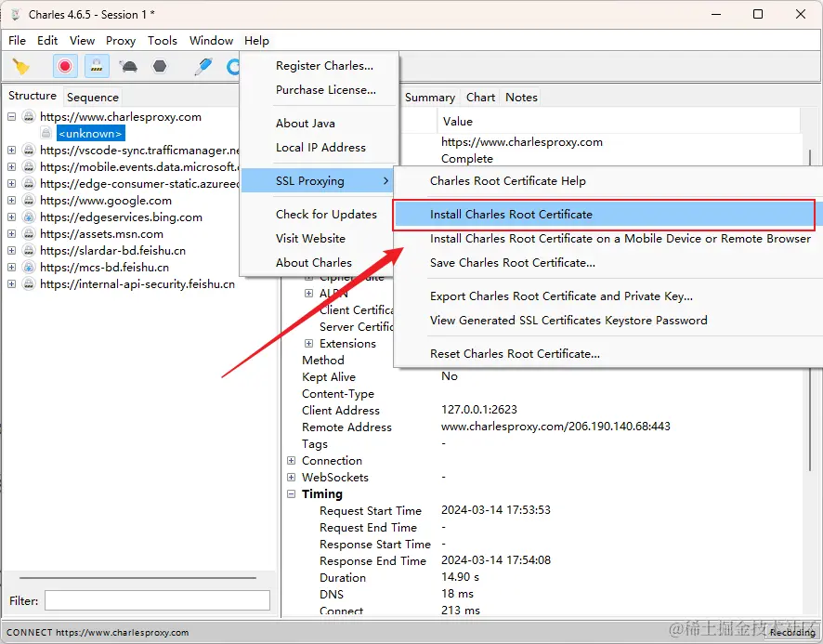Choose Save Charles Root Certificate...

(x=607, y=263)
